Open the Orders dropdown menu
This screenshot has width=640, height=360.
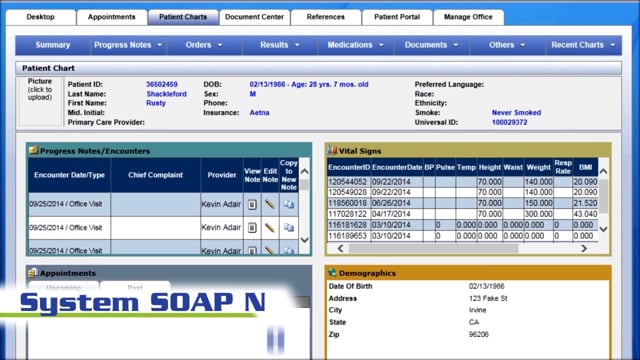pyautogui.click(x=204, y=45)
